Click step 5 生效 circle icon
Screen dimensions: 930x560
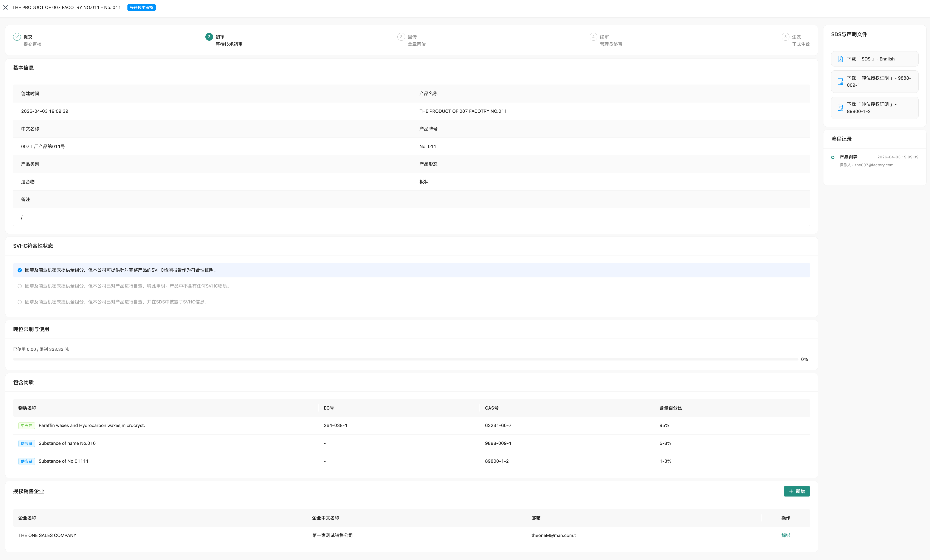click(x=785, y=37)
